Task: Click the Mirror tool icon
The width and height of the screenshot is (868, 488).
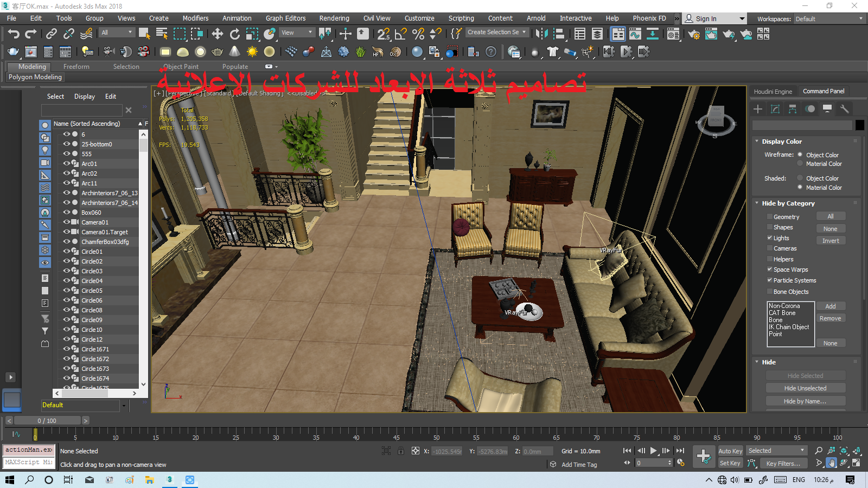Action: [541, 34]
